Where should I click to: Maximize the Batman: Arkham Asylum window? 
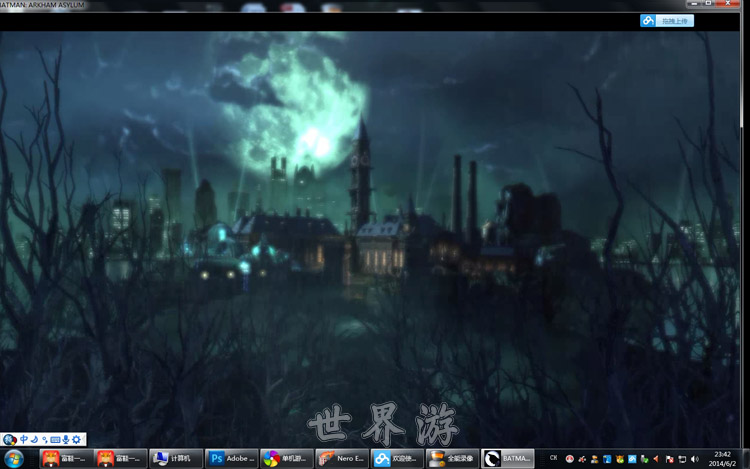[709, 3]
